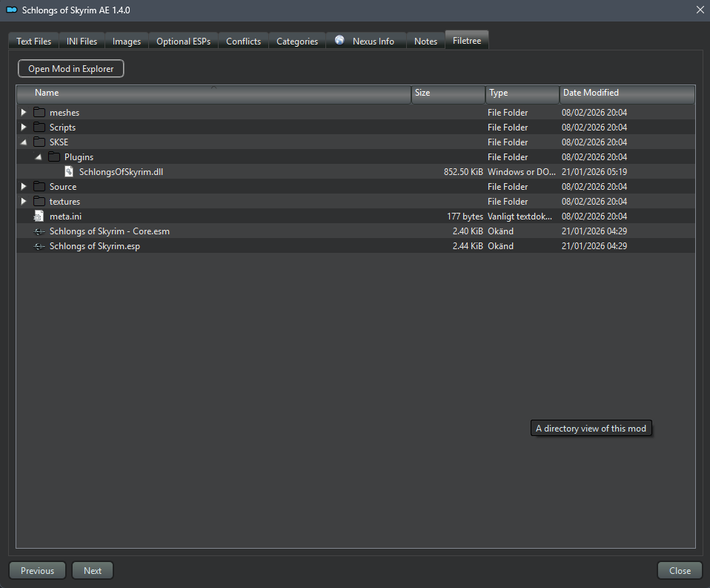This screenshot has height=588, width=710.
Task: Click the '2.40 KiB' size cell
Action: tap(468, 231)
